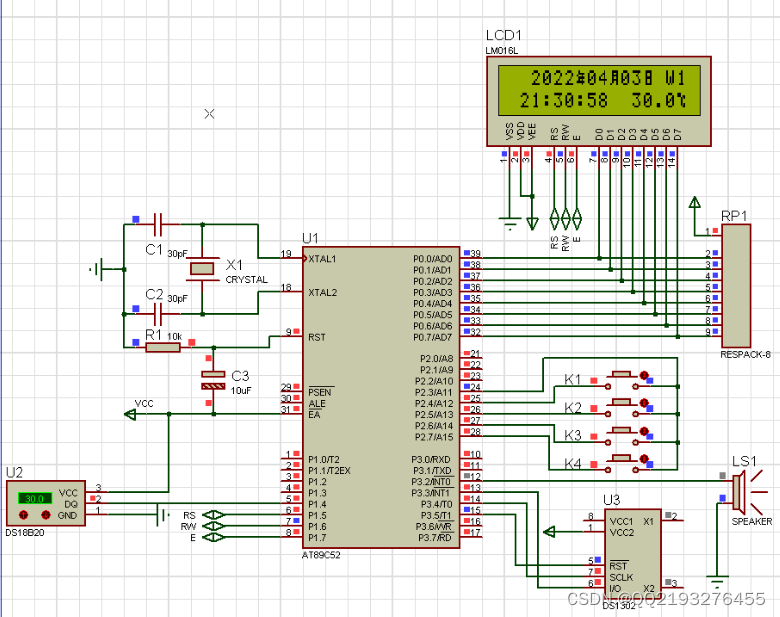Click C2's 30pF value label

coord(177,299)
